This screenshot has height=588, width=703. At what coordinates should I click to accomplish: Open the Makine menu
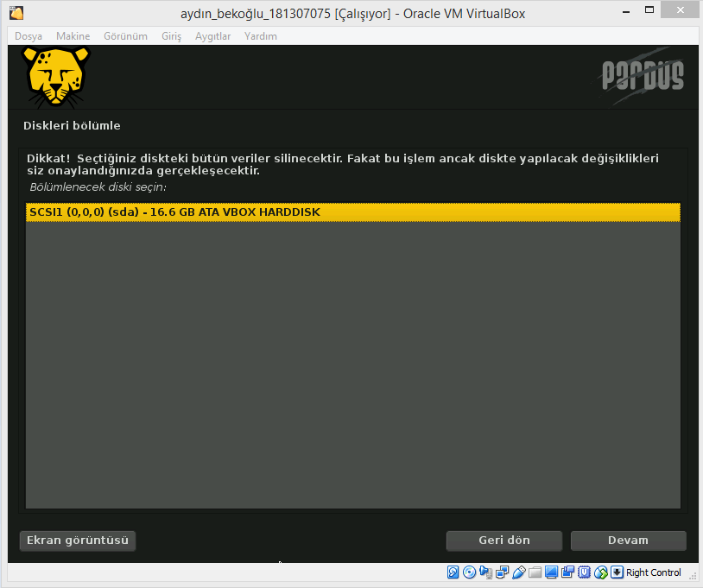(x=73, y=36)
